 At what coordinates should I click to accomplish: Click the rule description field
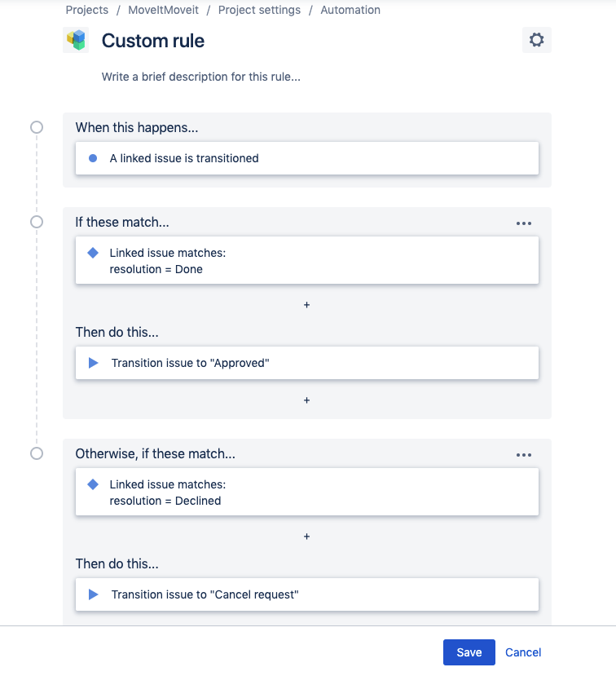[x=200, y=77]
